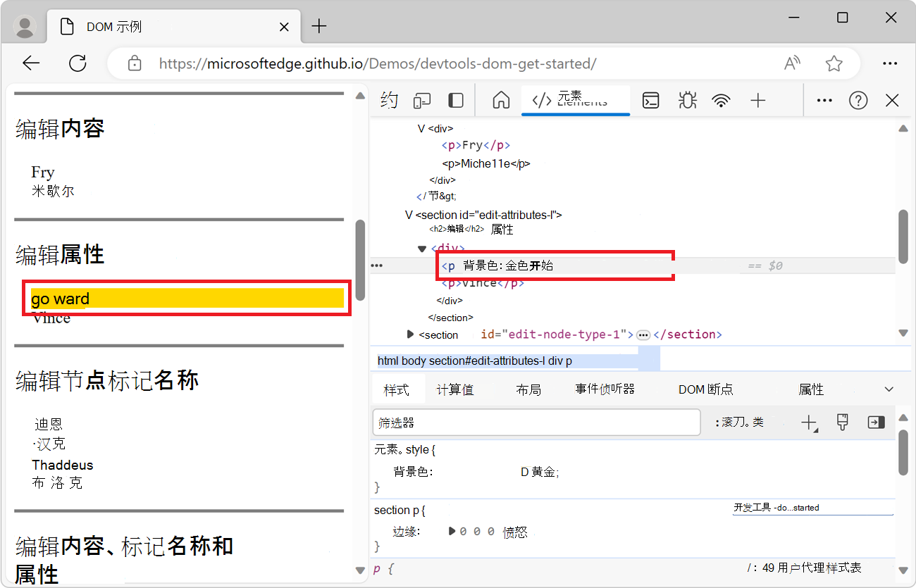Select the <p>Miche11e</p> node

tap(486, 163)
